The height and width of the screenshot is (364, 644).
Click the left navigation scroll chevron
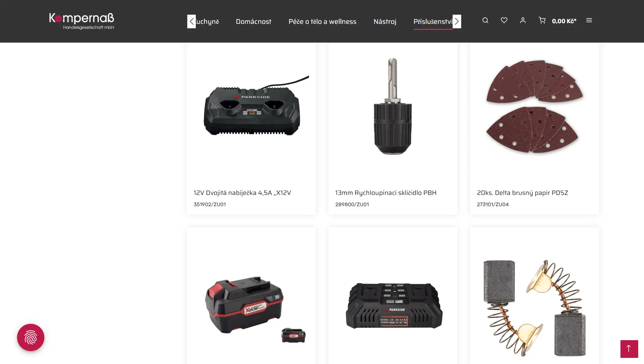[191, 21]
